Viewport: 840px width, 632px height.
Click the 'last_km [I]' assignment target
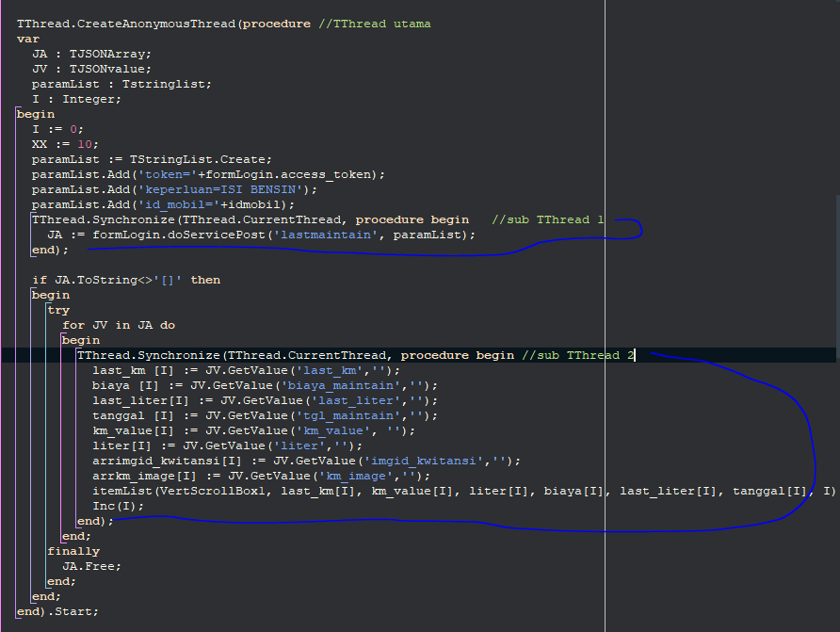tap(133, 370)
